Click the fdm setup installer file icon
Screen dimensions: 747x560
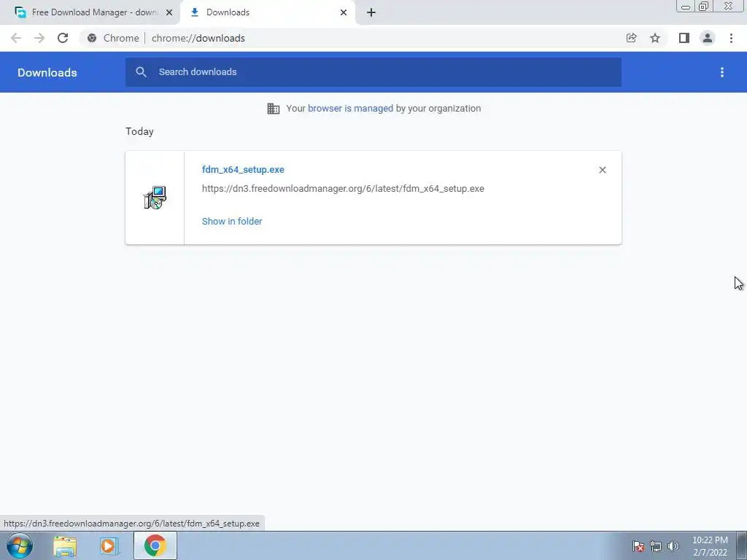pos(155,198)
